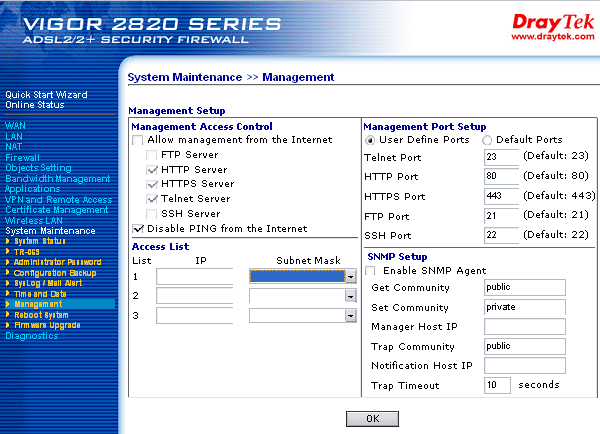The height and width of the screenshot is (434, 600).
Task: Click the FTP Port field
Action: coord(501,216)
